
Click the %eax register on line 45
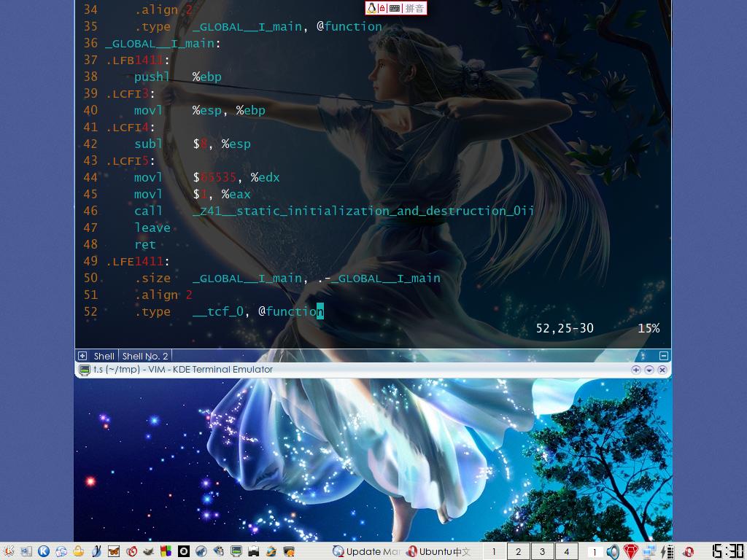pyautogui.click(x=236, y=194)
